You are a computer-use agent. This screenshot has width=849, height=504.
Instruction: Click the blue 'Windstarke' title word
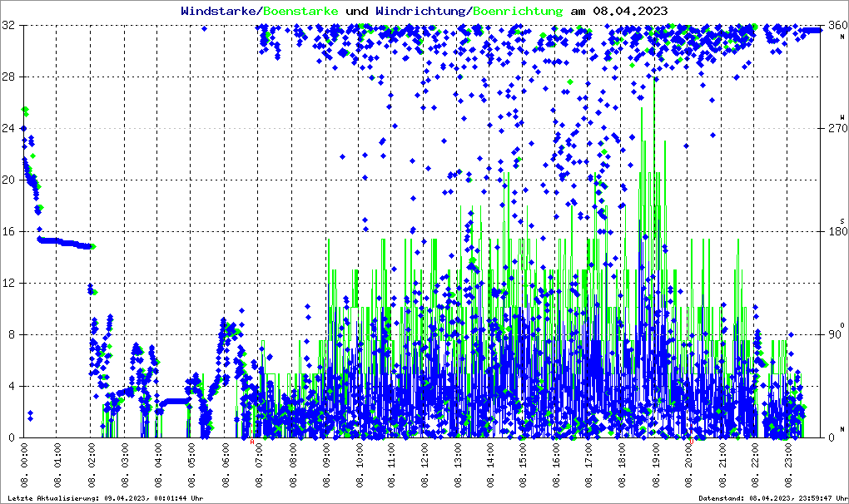pyautogui.click(x=218, y=11)
